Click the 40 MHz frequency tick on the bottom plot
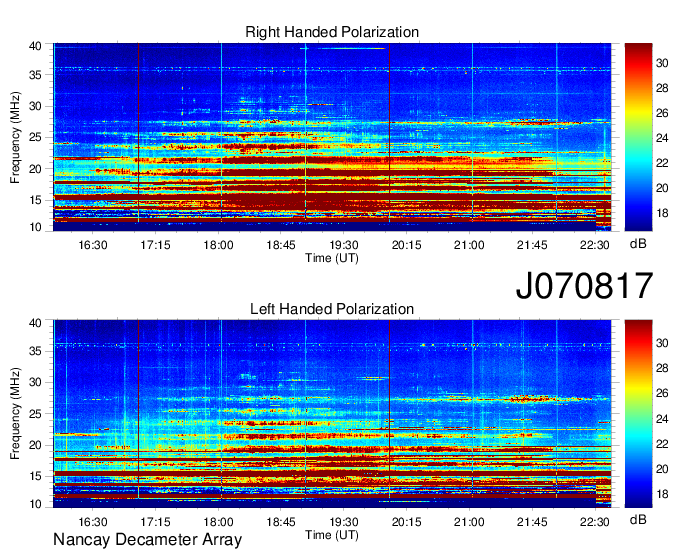680x552 pixels. (35, 323)
